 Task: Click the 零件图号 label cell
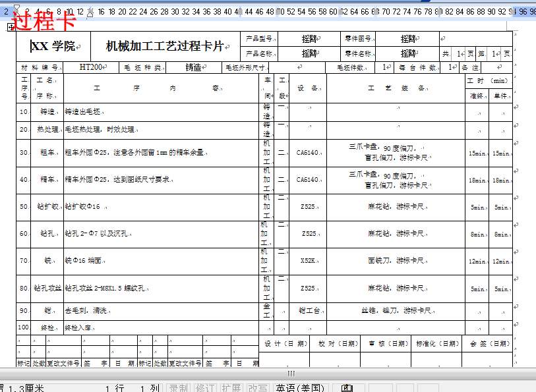358,39
